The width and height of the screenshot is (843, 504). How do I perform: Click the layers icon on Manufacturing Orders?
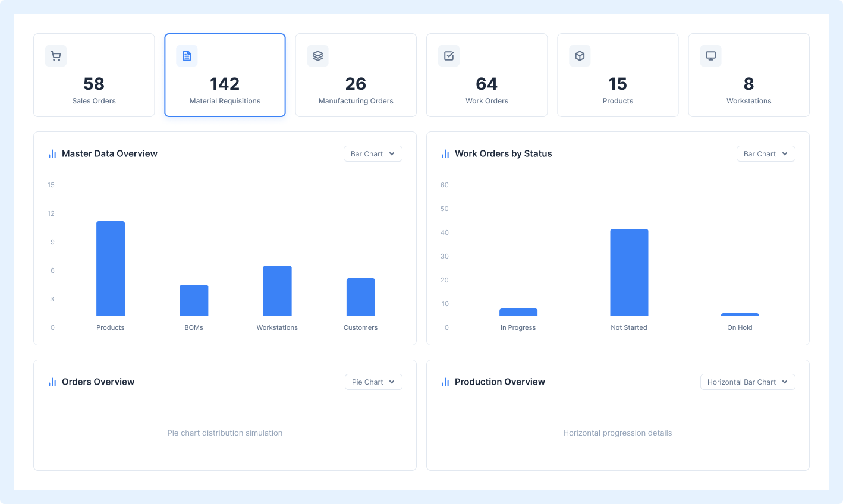point(318,56)
